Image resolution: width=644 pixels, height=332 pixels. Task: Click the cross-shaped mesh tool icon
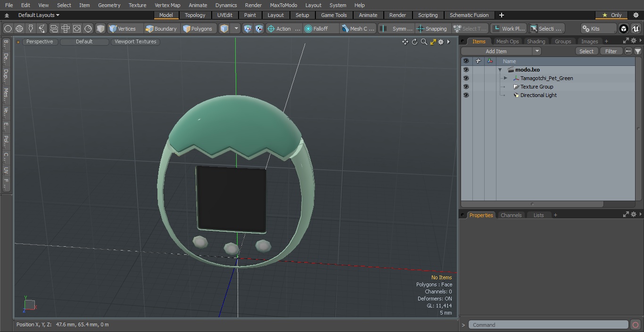point(65,29)
